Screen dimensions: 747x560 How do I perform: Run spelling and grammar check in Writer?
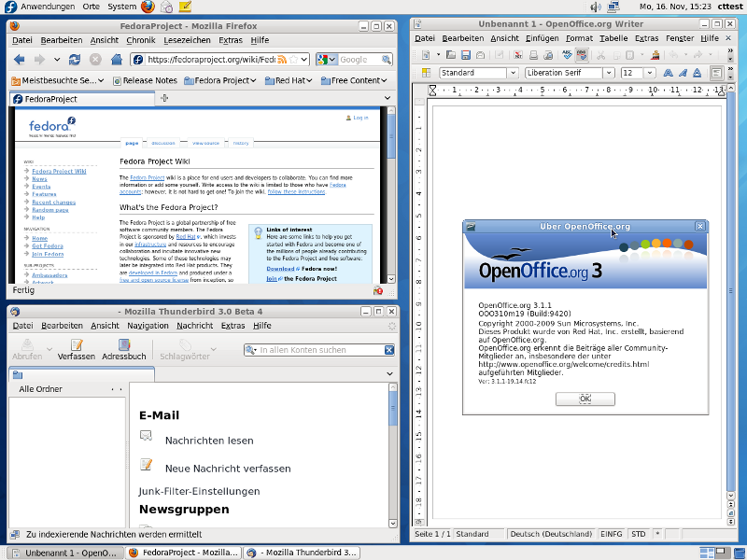pos(567,55)
